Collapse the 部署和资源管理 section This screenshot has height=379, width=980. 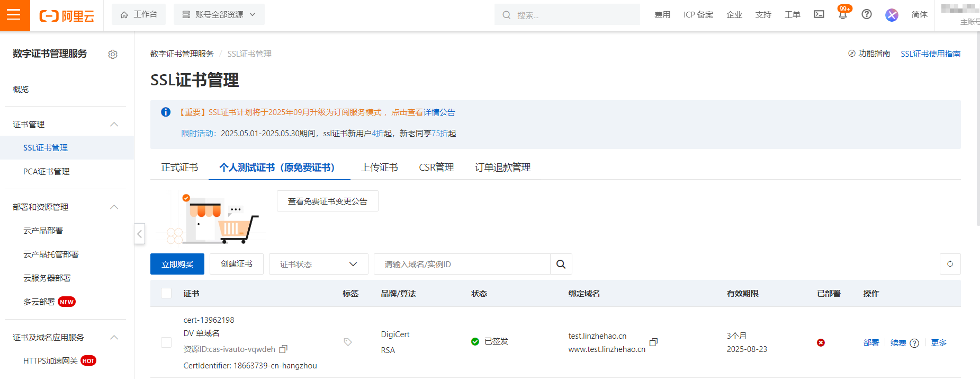click(114, 207)
